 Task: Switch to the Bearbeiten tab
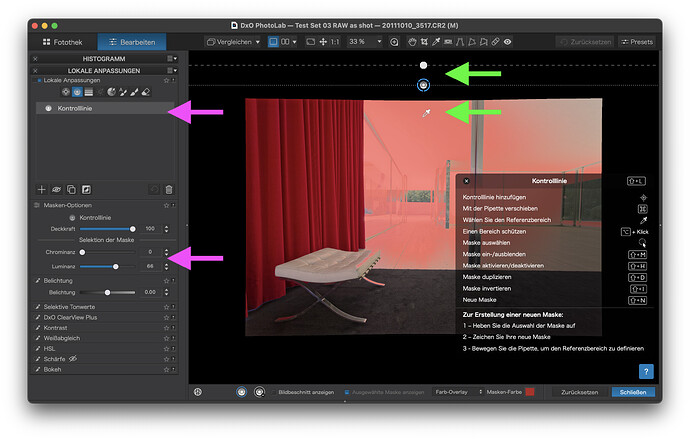point(132,42)
